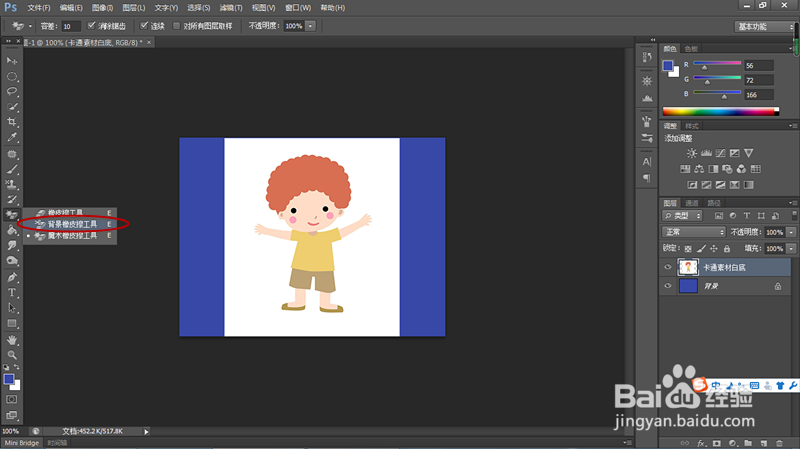
Task: Hide the 卡通素材白底 layer
Action: [x=667, y=267]
